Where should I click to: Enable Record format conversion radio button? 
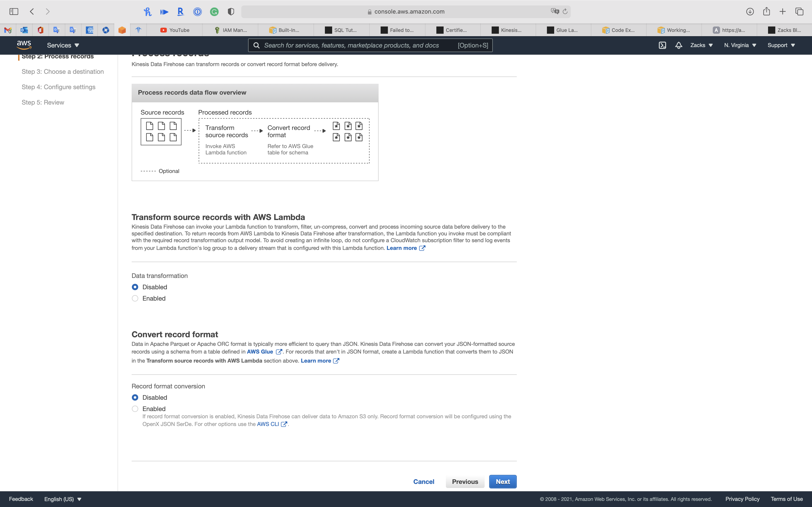pos(135,409)
